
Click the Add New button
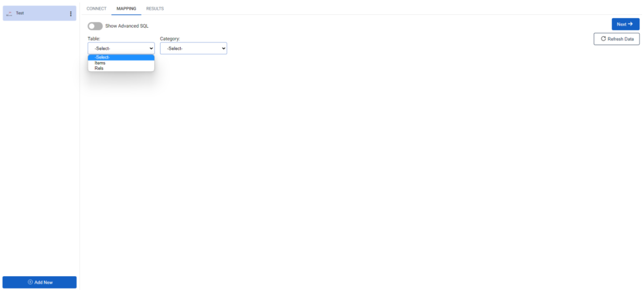coord(39,282)
